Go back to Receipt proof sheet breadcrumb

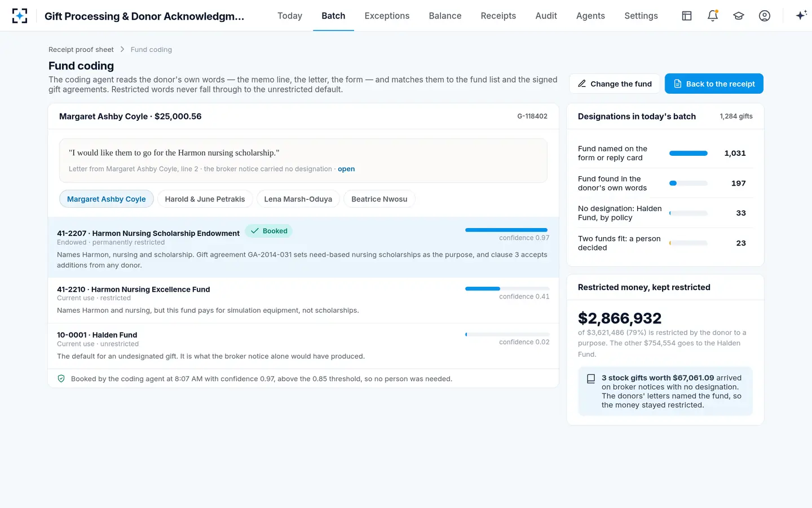point(81,50)
